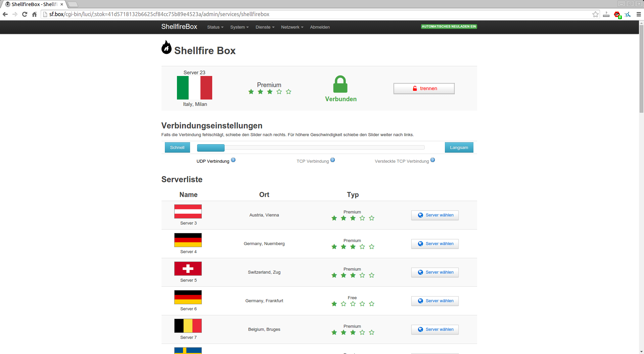Choose Server wählen for Germany, Nuernberg
Viewport: 644px width, 354px height.
[x=435, y=244]
